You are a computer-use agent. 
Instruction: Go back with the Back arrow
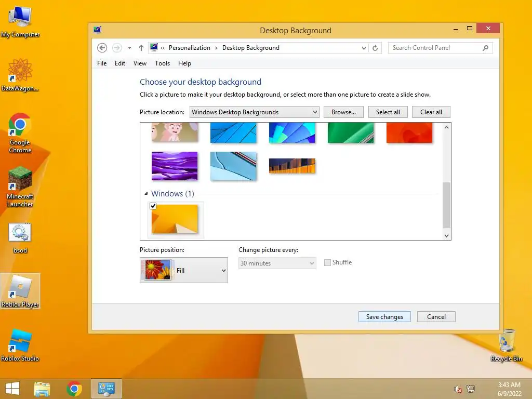(102, 48)
